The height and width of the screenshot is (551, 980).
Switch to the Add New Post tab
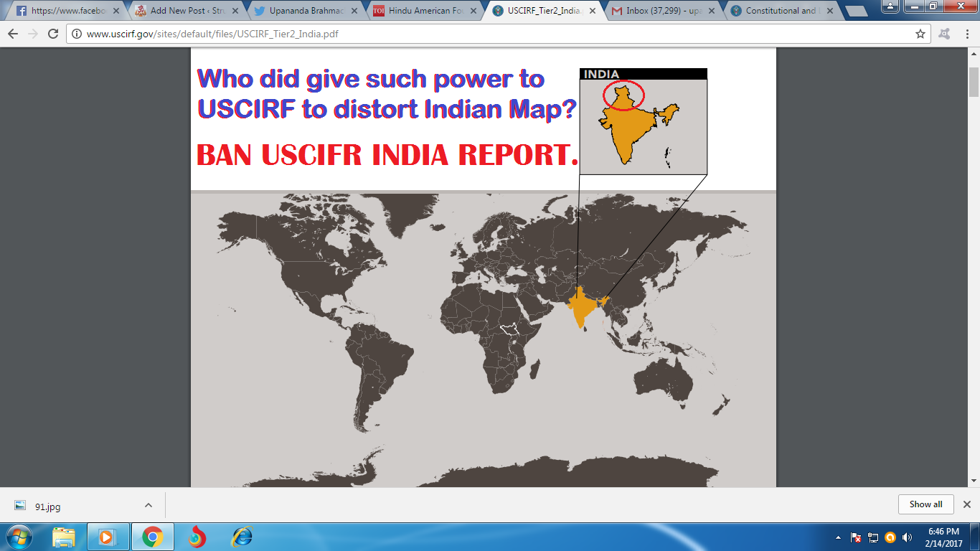[x=188, y=11]
